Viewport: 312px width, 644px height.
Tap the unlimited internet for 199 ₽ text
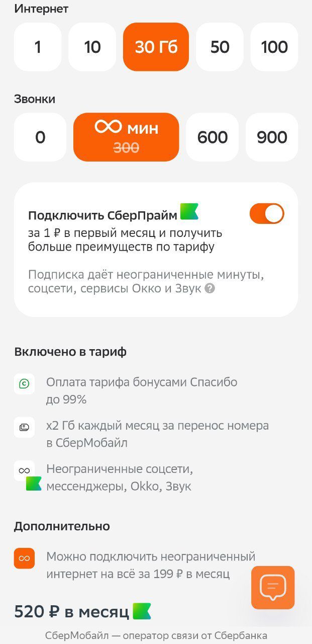tap(150, 565)
